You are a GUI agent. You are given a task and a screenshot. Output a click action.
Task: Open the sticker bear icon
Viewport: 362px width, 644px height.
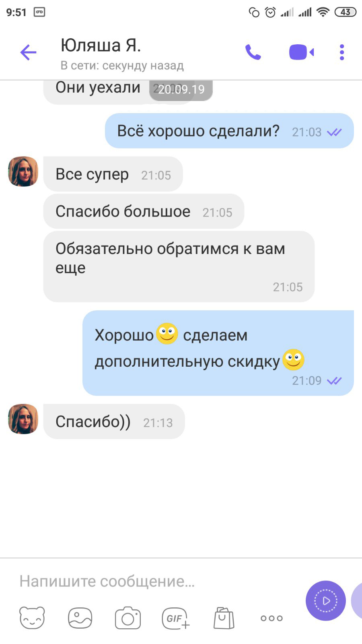tap(32, 618)
